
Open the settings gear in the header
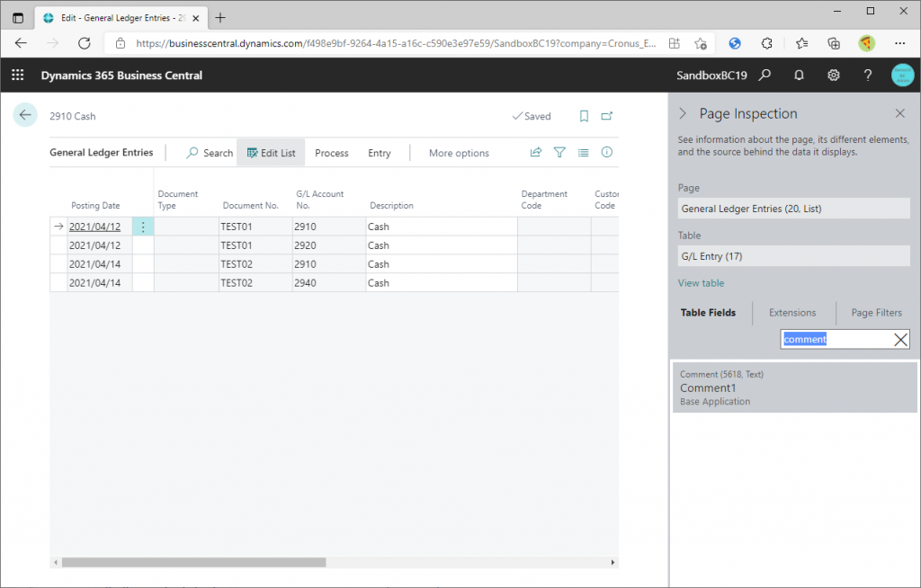tap(834, 76)
